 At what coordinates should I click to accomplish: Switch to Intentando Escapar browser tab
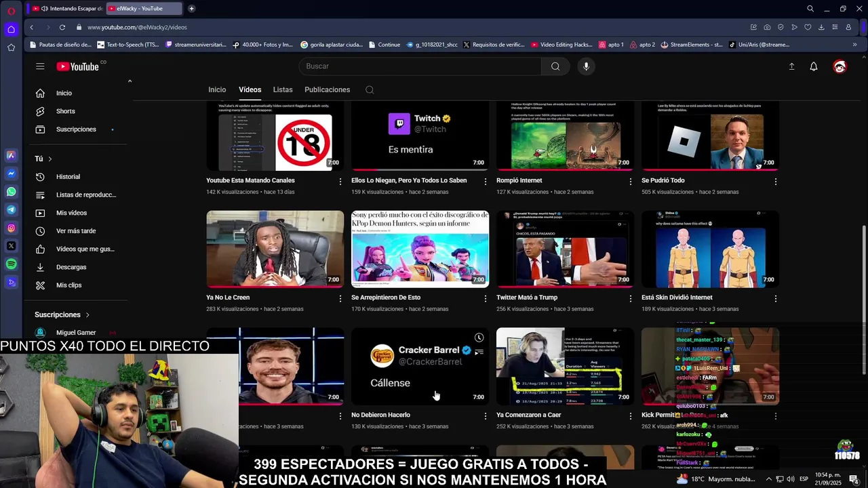coord(68,8)
